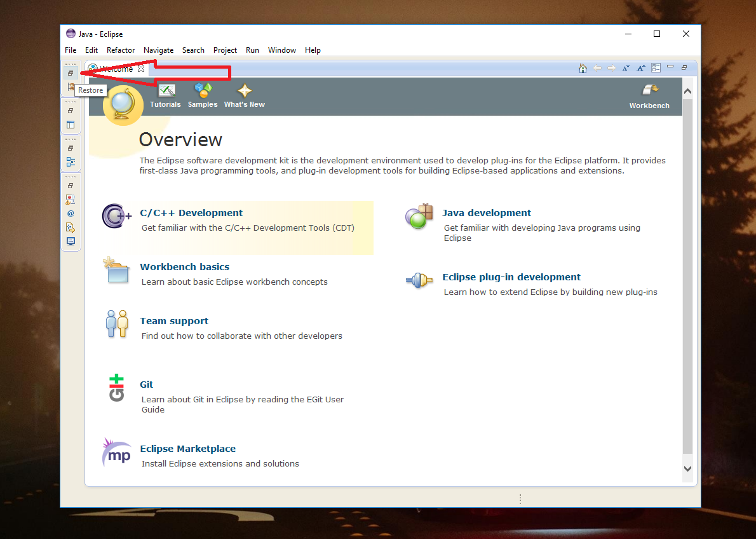This screenshot has height=539, width=756.
Task: Open the File menu
Action: tap(71, 50)
